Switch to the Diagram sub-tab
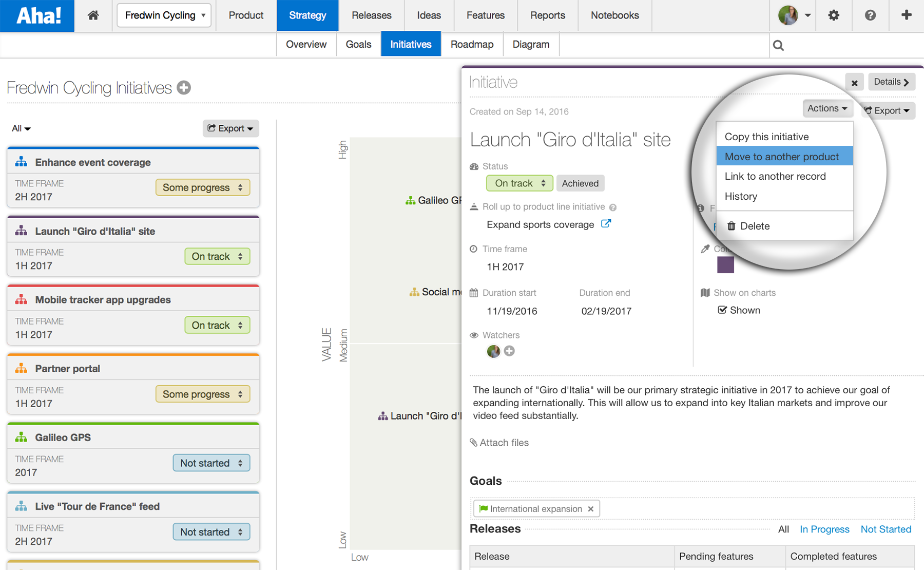Viewport: 924px width, 570px height. pyautogui.click(x=531, y=44)
